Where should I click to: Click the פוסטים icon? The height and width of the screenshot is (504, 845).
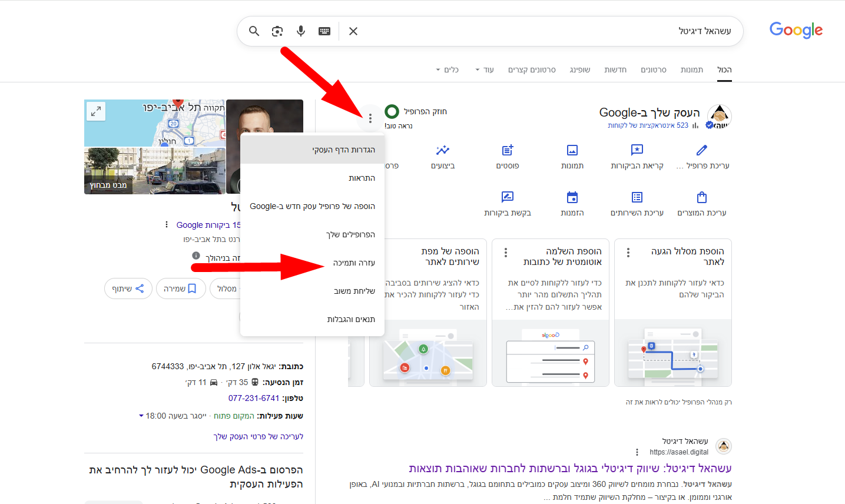tap(508, 150)
